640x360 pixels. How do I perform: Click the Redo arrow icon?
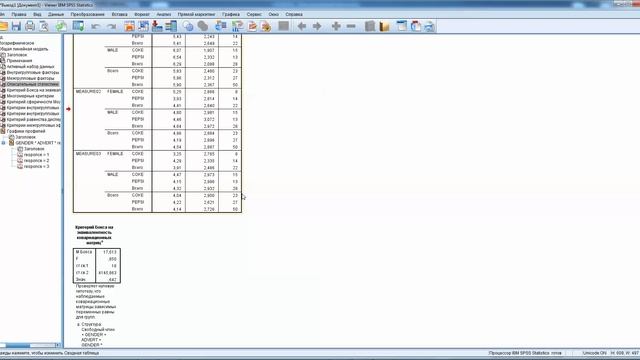111,27
